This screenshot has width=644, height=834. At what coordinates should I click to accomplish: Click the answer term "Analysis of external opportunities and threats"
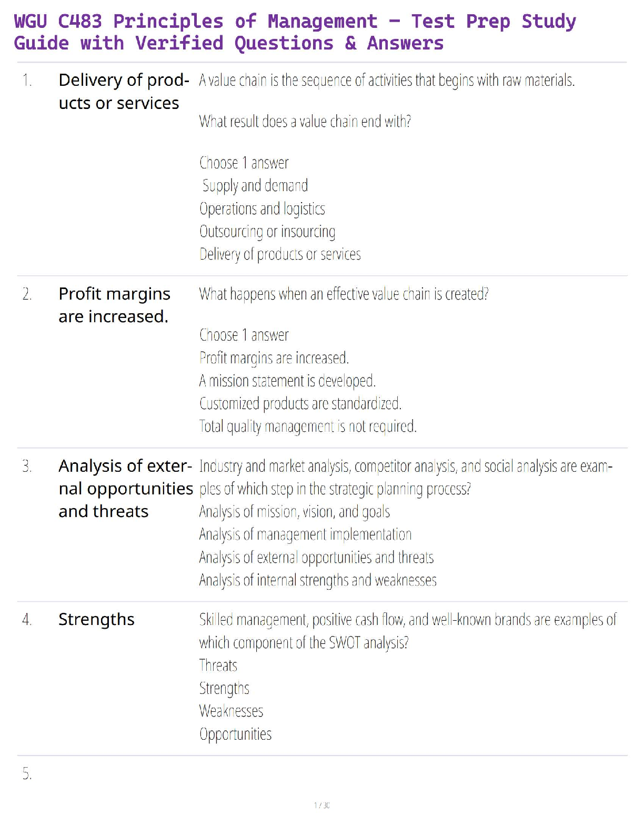[x=125, y=489]
